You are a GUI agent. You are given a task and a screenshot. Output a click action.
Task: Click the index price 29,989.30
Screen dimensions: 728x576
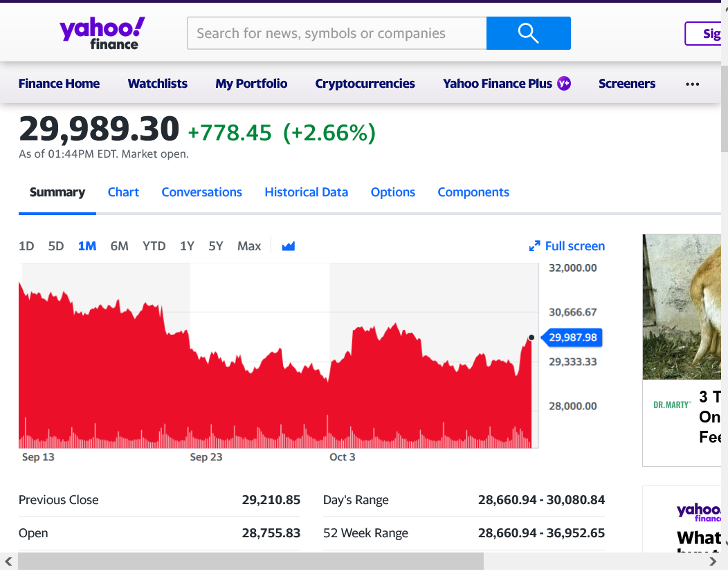point(99,129)
